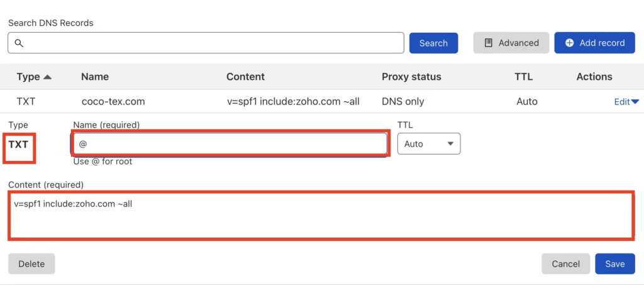Click the TTL column header

pos(524,77)
